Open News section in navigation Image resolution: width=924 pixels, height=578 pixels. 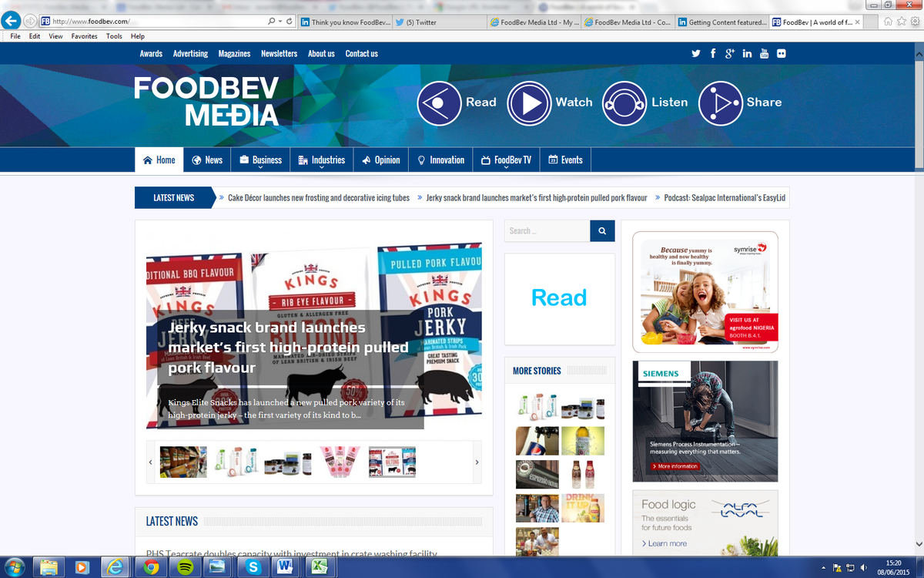(x=207, y=160)
